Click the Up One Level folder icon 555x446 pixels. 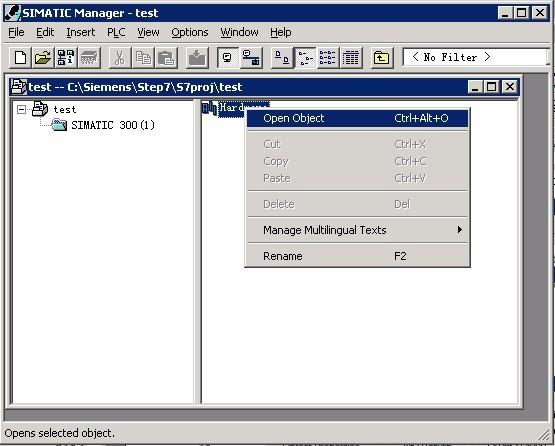pos(382,57)
